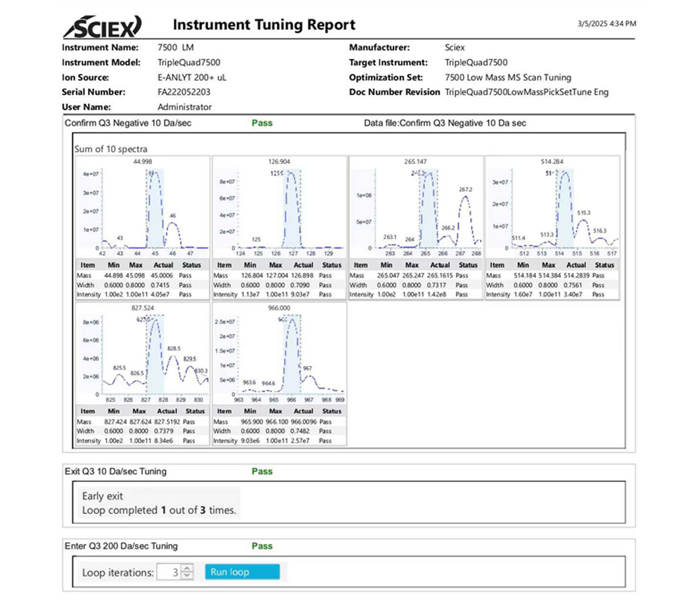Increase loop iterations with up arrow
Image resolution: width=700 pixels, height=600 pixels.
point(187,569)
